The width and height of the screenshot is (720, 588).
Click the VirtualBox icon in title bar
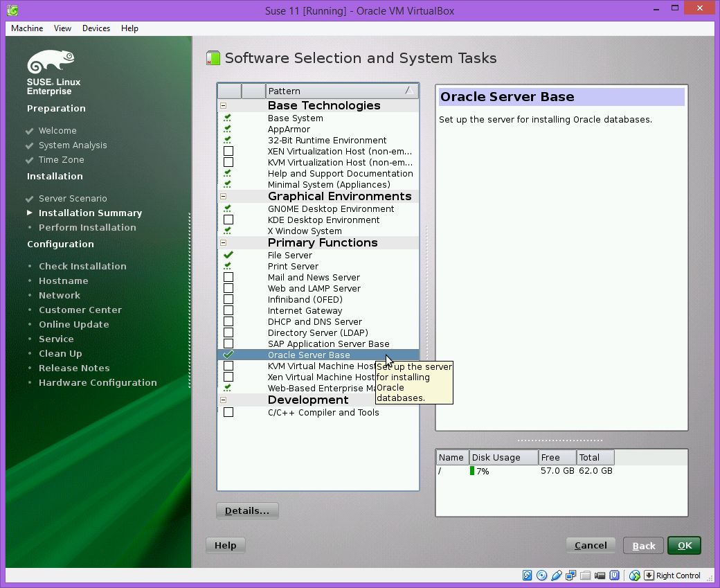point(13,10)
